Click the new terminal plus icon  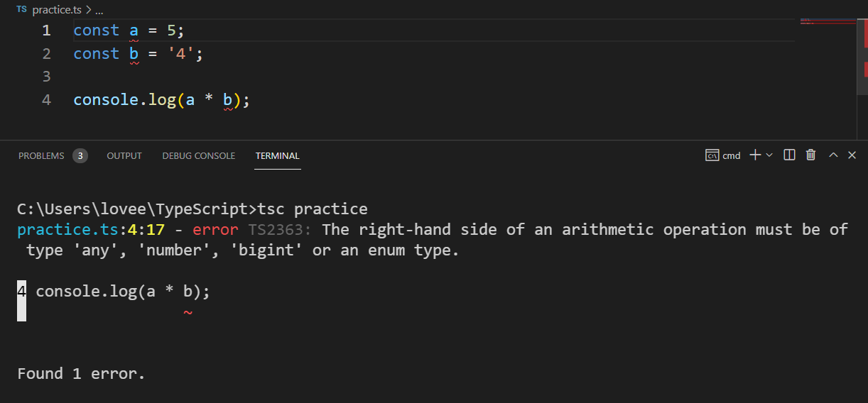[x=755, y=155]
